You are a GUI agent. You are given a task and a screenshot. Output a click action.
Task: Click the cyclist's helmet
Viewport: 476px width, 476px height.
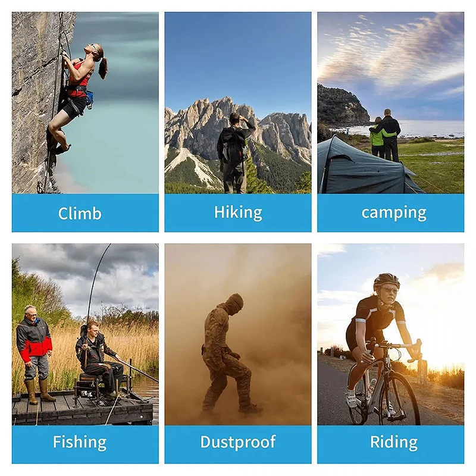click(x=386, y=280)
